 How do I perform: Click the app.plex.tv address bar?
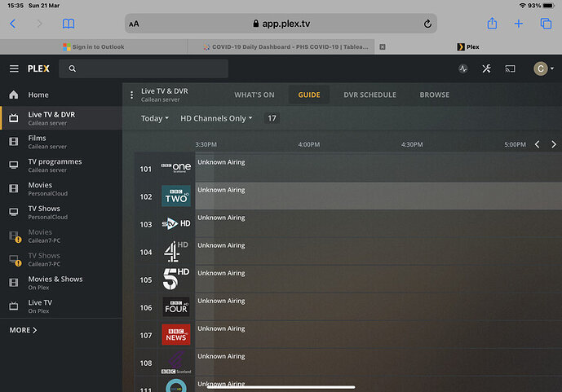point(281,24)
